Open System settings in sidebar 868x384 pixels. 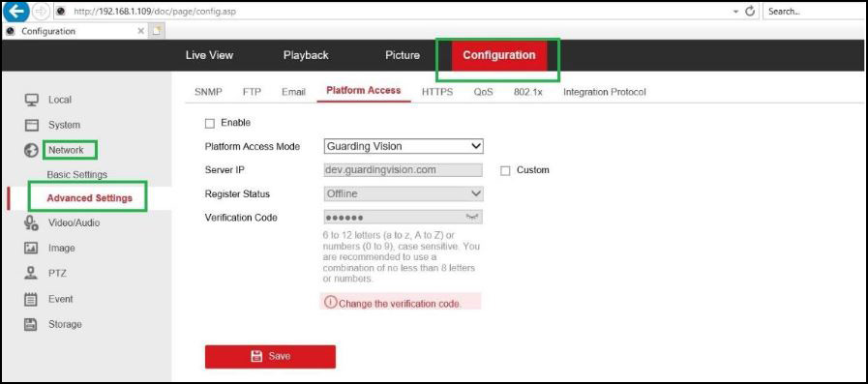(x=64, y=125)
